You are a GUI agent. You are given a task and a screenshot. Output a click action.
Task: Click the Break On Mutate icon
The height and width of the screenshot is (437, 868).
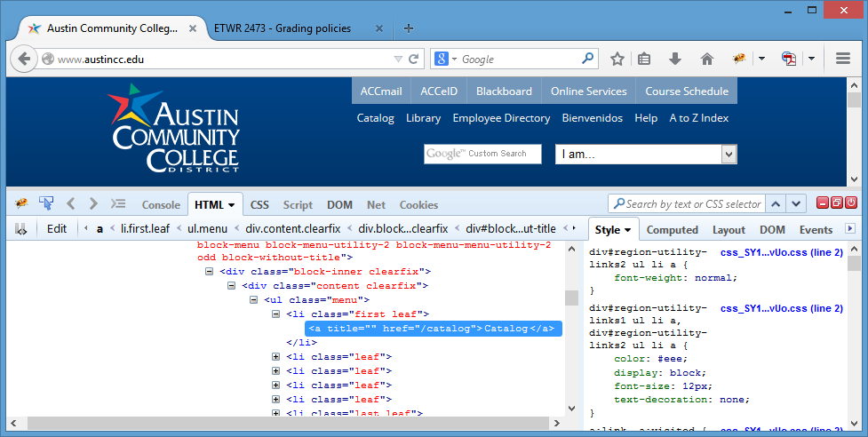pyautogui.click(x=21, y=229)
